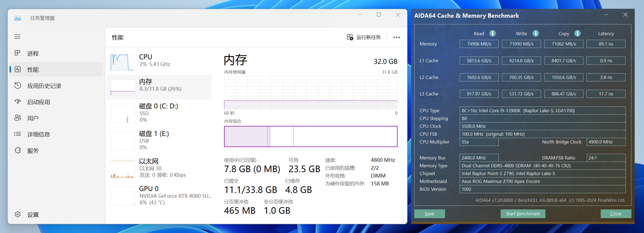The width and height of the screenshot is (644, 233).
Task: Click L1 Cache Latency 0.9 ns field
Action: coord(606,61)
